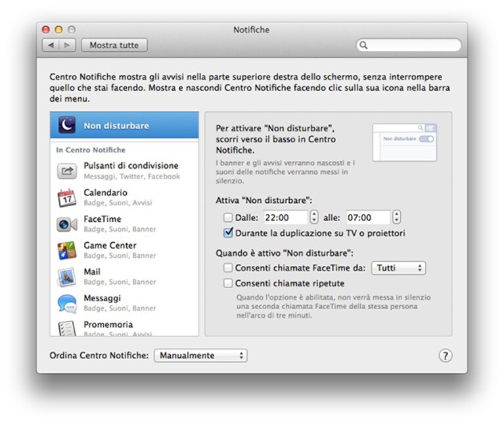The height and width of the screenshot is (424, 504).
Task: Click the Mostra tutte button
Action: click(114, 45)
